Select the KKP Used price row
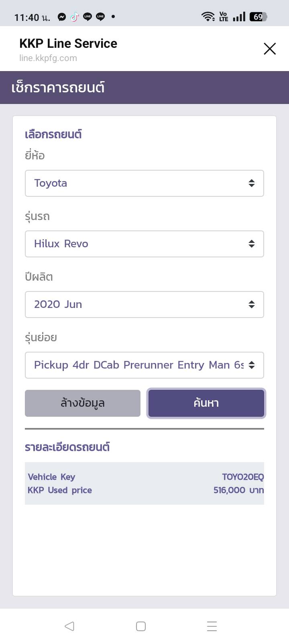289x644 pixels. pyautogui.click(x=144, y=490)
